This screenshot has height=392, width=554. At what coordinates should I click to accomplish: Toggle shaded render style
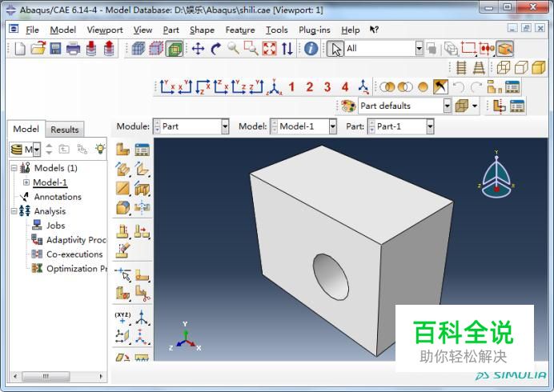pos(539,67)
